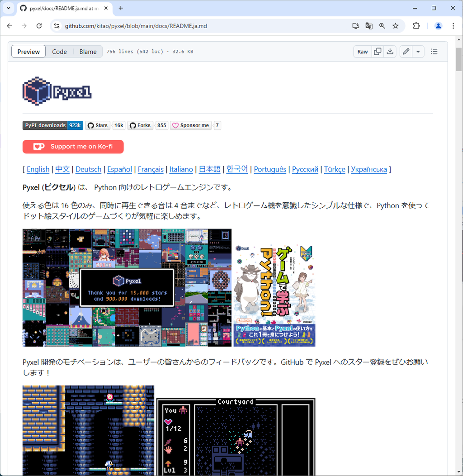Open the tab search dropdown
Image resolution: width=463 pixels, height=476 pixels.
pyautogui.click(x=8, y=8)
